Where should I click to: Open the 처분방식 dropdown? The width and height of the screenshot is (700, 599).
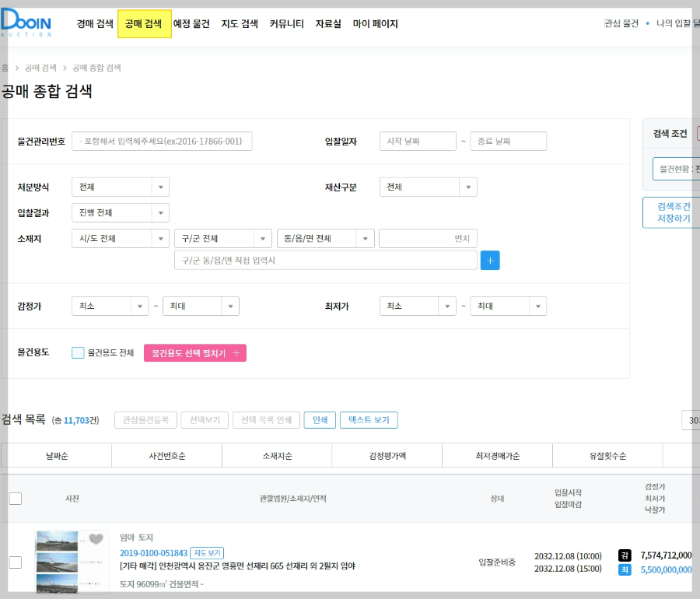click(120, 187)
